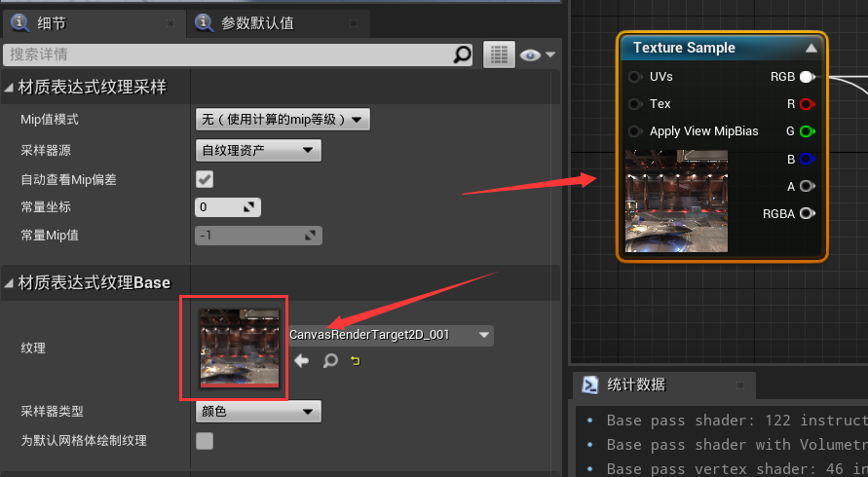Collapse the 材质表达式纹理采样 section
The width and height of the screenshot is (868, 477).
pos(9,87)
